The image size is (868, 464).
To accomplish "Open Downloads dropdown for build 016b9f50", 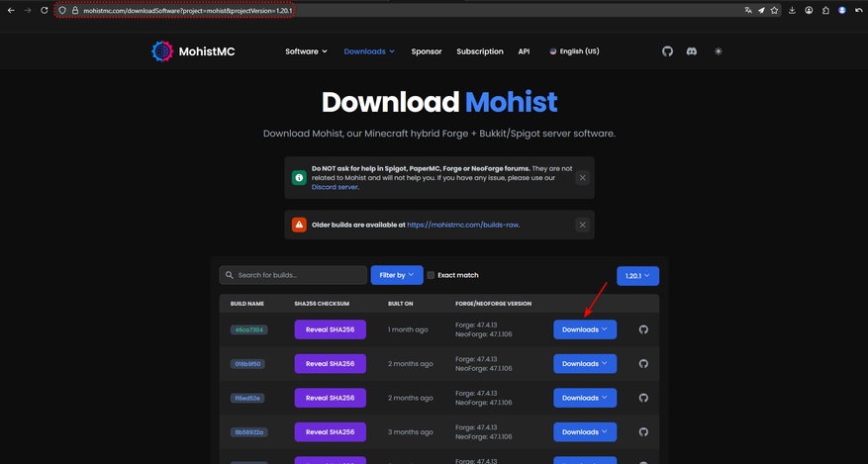I will pyautogui.click(x=585, y=364).
